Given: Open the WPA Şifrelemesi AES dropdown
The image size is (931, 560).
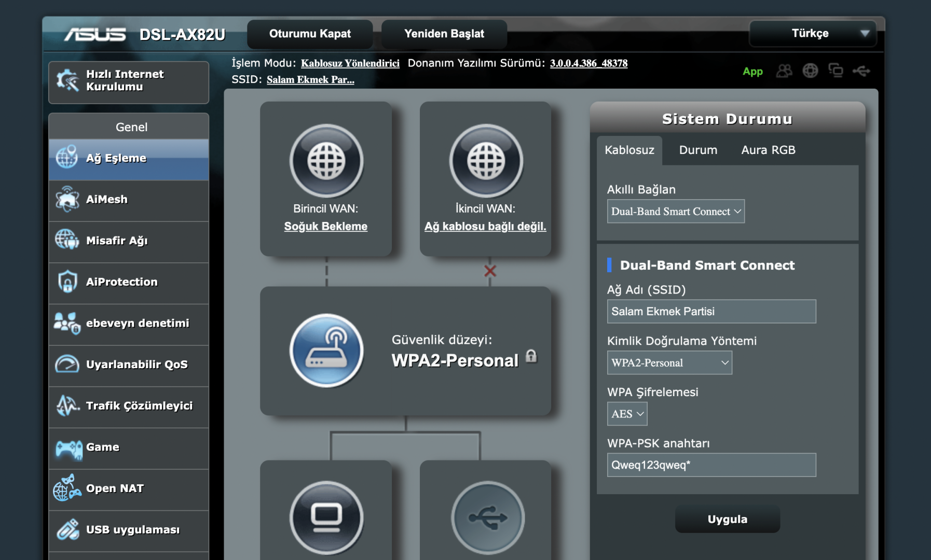Looking at the screenshot, I should 627,414.
